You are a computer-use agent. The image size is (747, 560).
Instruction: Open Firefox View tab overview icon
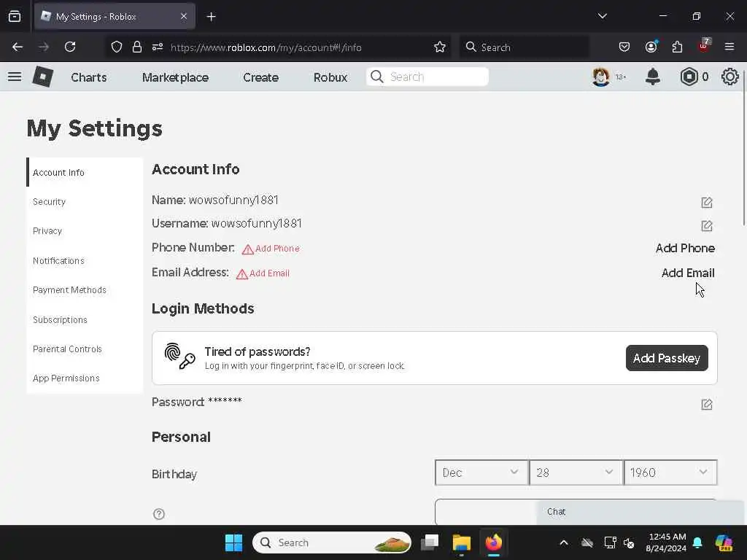pos(15,16)
